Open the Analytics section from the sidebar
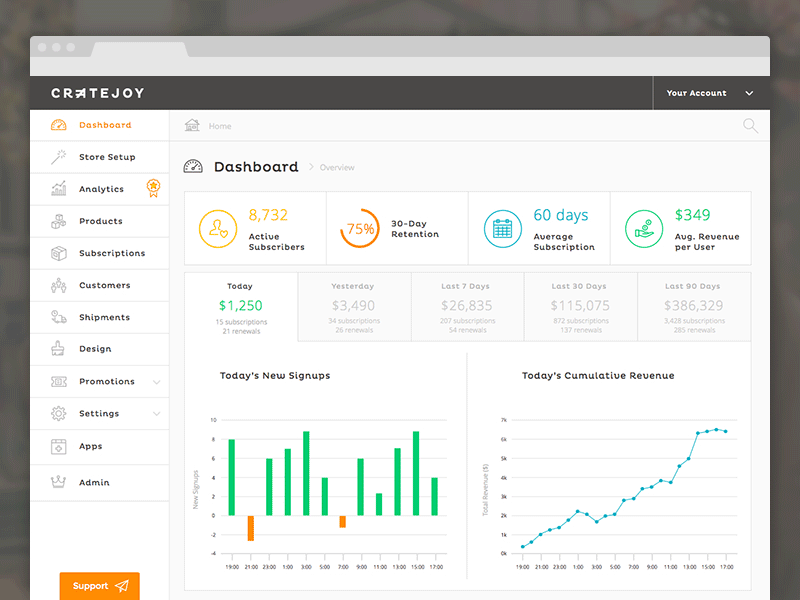800x600 pixels. click(60, 189)
